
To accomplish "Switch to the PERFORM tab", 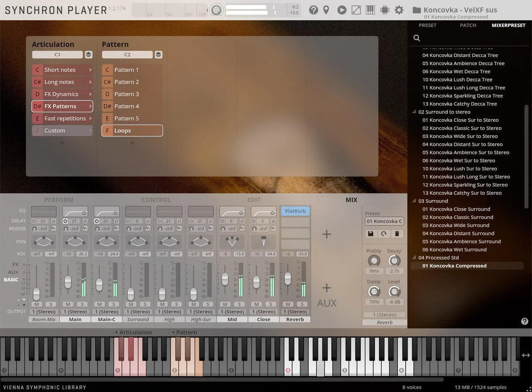I will pyautogui.click(x=59, y=200).
